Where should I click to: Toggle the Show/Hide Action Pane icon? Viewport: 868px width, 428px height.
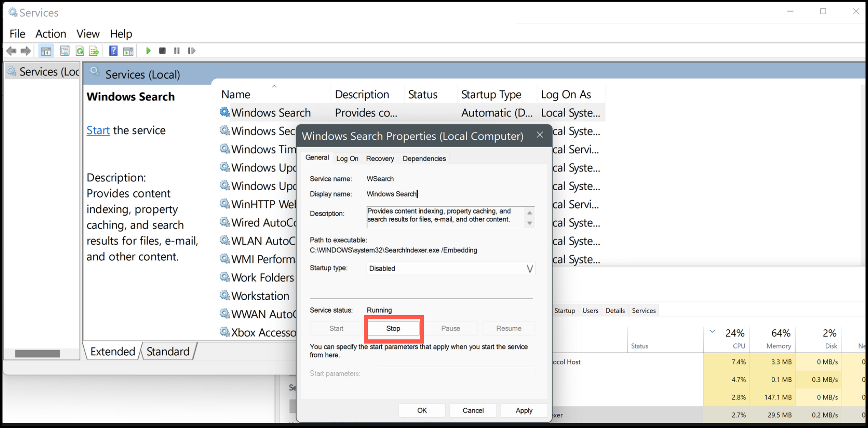coord(128,51)
